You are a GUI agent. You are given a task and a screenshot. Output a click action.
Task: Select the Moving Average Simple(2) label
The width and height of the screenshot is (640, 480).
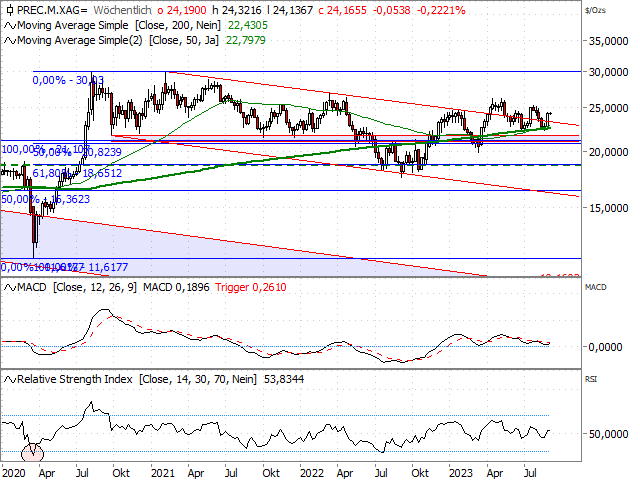coord(80,40)
